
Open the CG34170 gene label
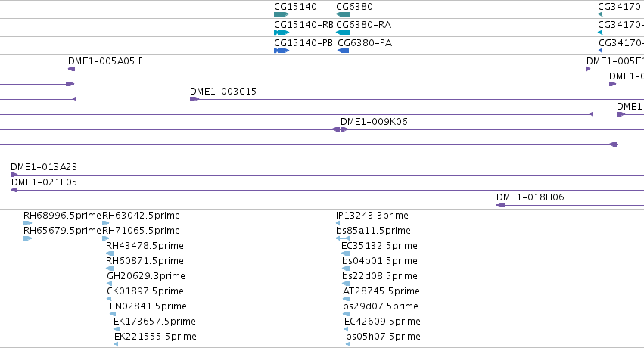click(x=619, y=7)
